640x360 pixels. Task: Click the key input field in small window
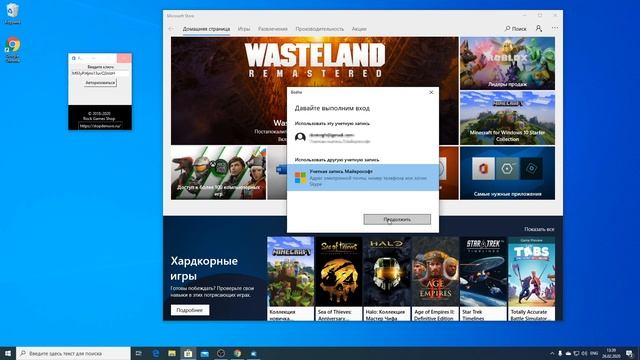tap(100, 73)
